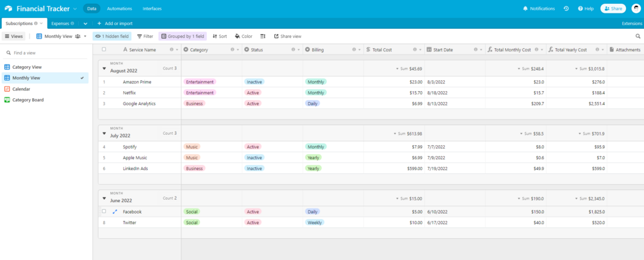The image size is (644, 260).
Task: Toggle the select-all checkbox in header
Action: tap(104, 49)
